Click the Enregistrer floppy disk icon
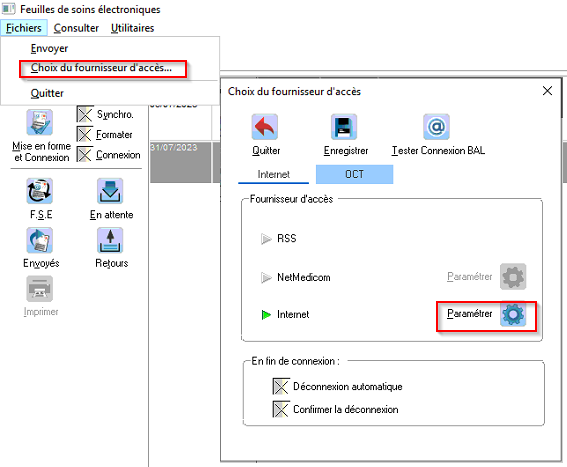Screen dimensions: 567x467 (344, 127)
